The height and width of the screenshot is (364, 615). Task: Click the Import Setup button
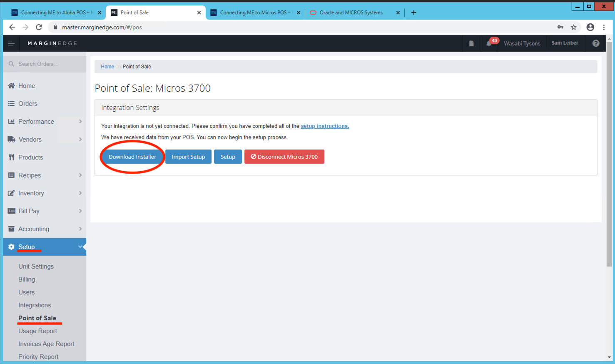188,157
